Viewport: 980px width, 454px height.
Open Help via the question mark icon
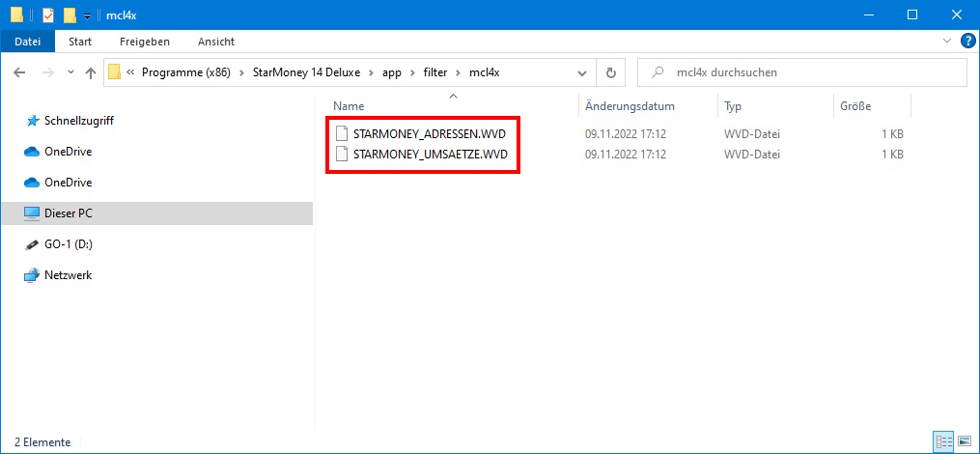966,42
